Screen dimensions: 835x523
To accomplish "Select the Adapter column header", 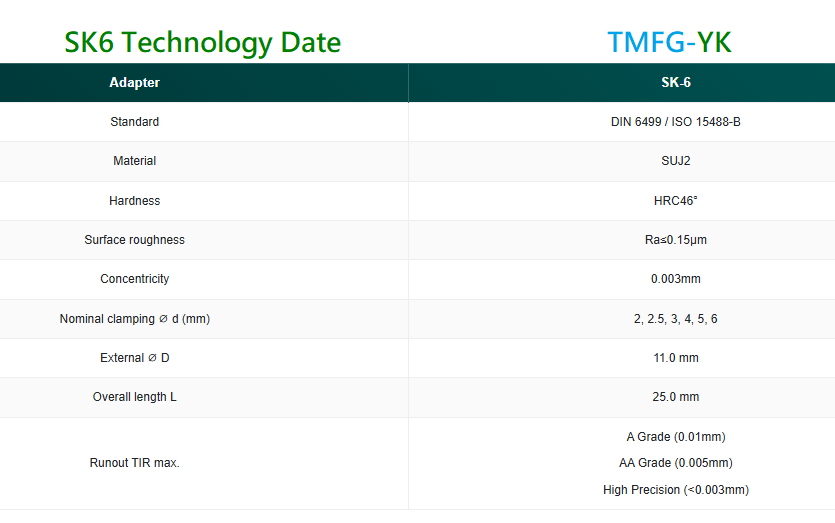I will (x=134, y=83).
